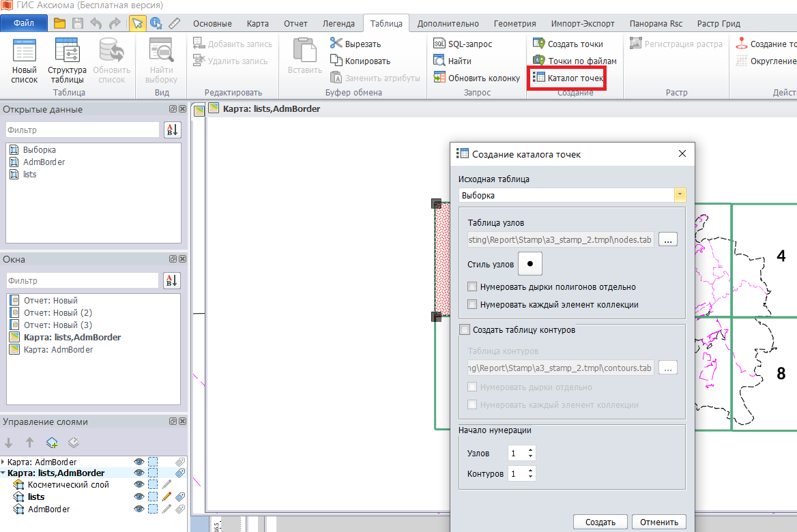Image resolution: width=797 pixels, height=532 pixels.
Task: Sort the Открытые данные list alphabetically
Action: (x=172, y=130)
